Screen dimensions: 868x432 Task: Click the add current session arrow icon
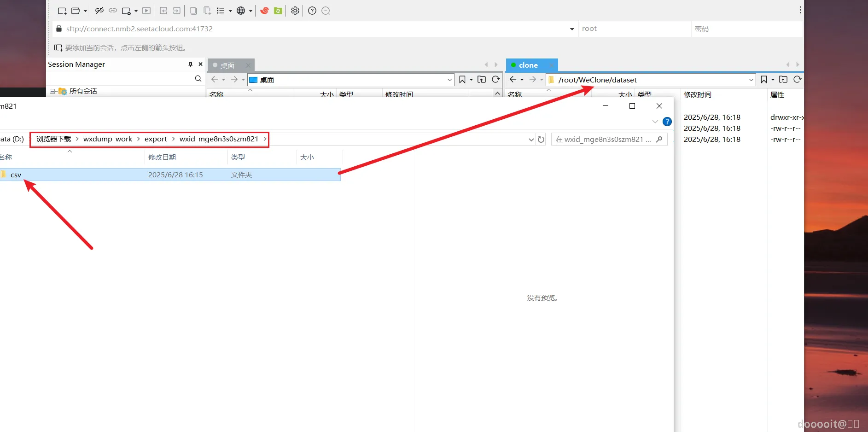click(x=58, y=47)
